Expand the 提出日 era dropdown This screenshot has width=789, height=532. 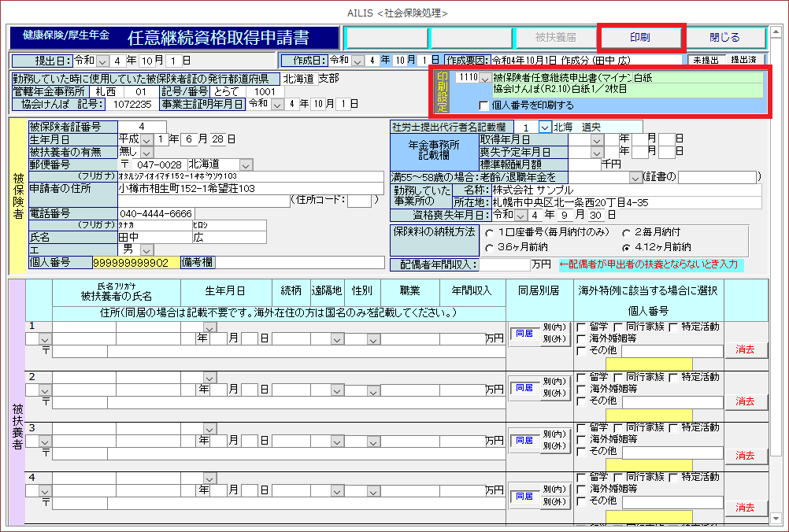(105, 61)
